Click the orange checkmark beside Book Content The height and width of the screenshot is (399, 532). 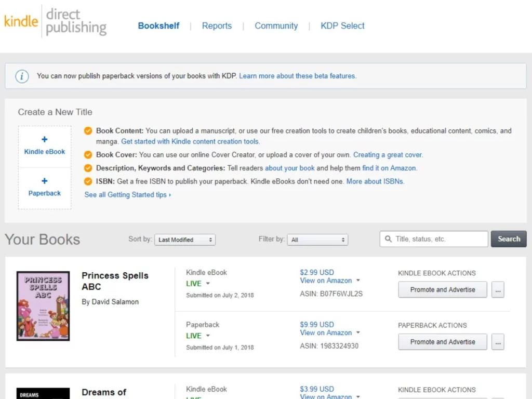[88, 131]
